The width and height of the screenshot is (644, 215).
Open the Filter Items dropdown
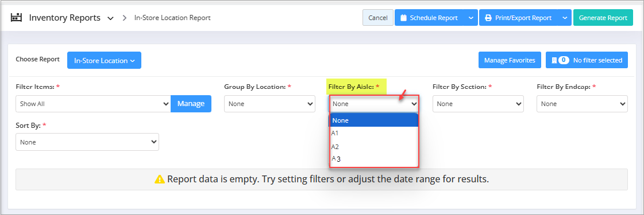click(x=93, y=104)
